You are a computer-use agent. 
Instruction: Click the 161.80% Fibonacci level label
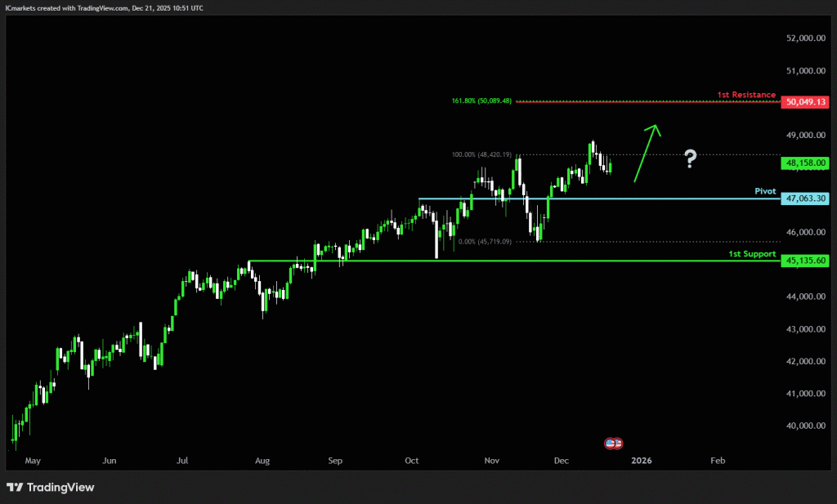click(481, 101)
